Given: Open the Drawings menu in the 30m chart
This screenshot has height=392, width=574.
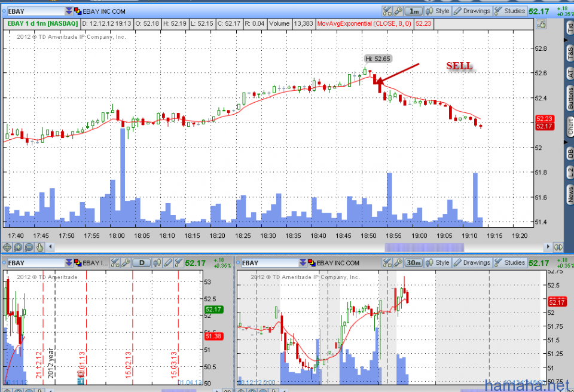Looking at the screenshot, I should point(472,263).
